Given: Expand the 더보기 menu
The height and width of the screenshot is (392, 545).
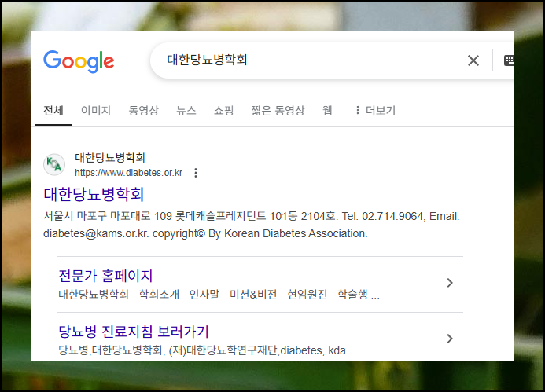Looking at the screenshot, I should [x=375, y=111].
